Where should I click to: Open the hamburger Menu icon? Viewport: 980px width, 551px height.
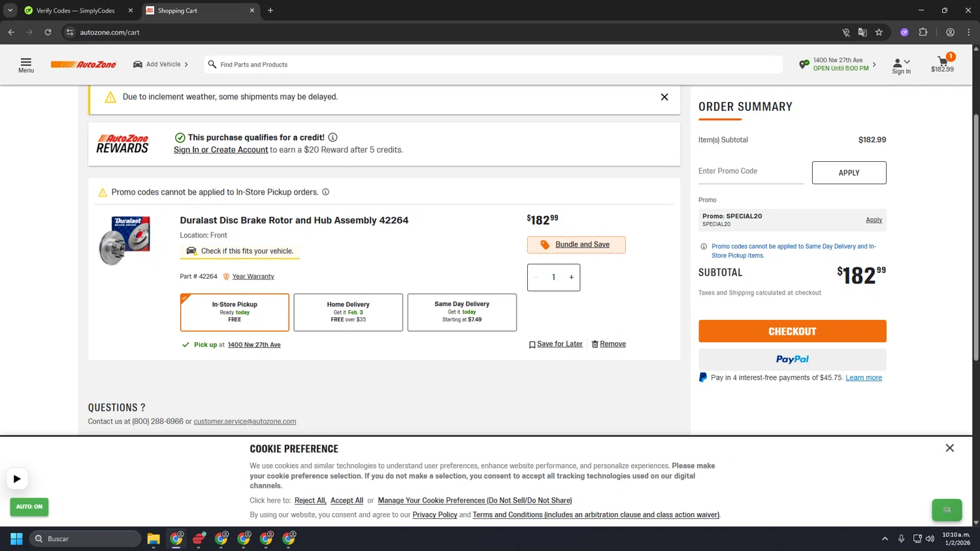[25, 65]
